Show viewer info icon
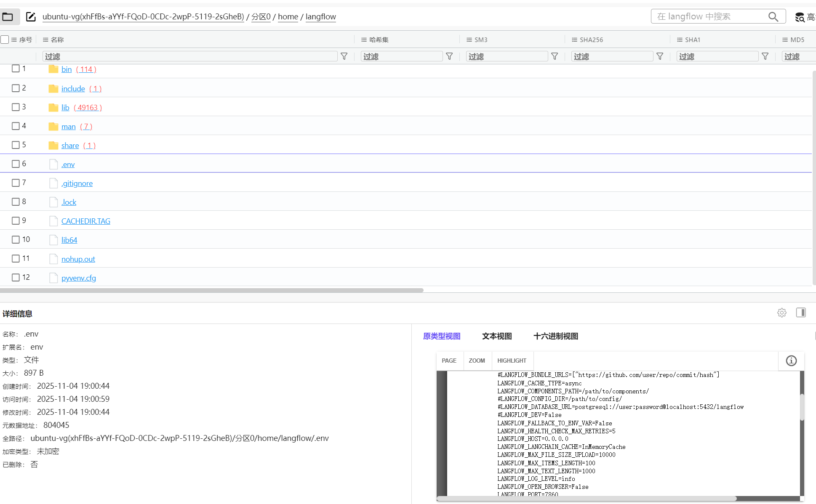This screenshot has width=816, height=504. (791, 361)
